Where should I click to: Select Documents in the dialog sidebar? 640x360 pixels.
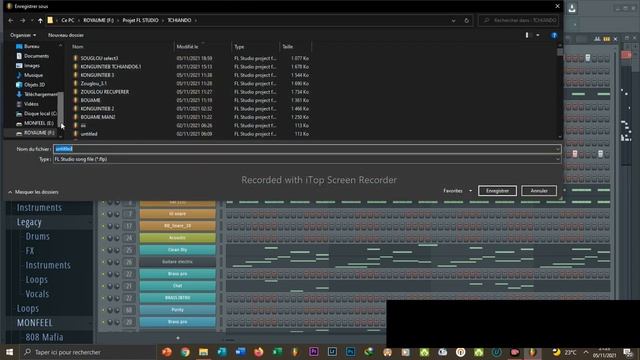click(x=36, y=56)
